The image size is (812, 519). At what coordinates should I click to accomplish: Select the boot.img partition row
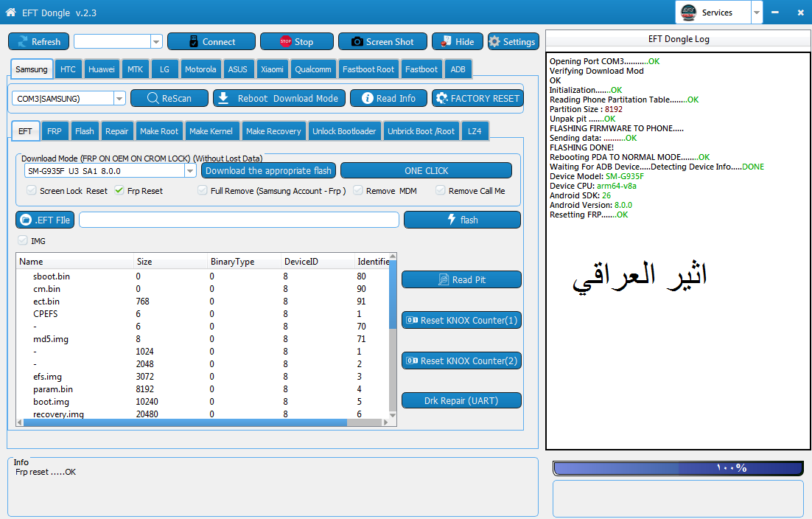pyautogui.click(x=203, y=402)
